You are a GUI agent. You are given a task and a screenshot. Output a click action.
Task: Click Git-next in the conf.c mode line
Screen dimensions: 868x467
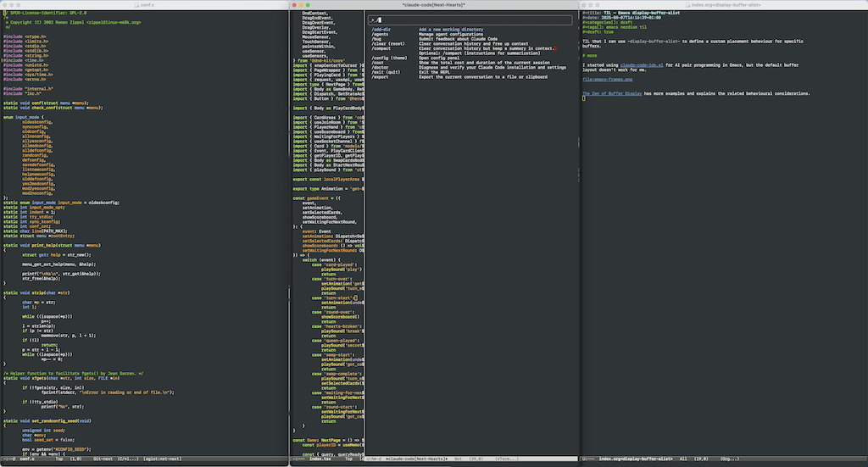click(103, 459)
